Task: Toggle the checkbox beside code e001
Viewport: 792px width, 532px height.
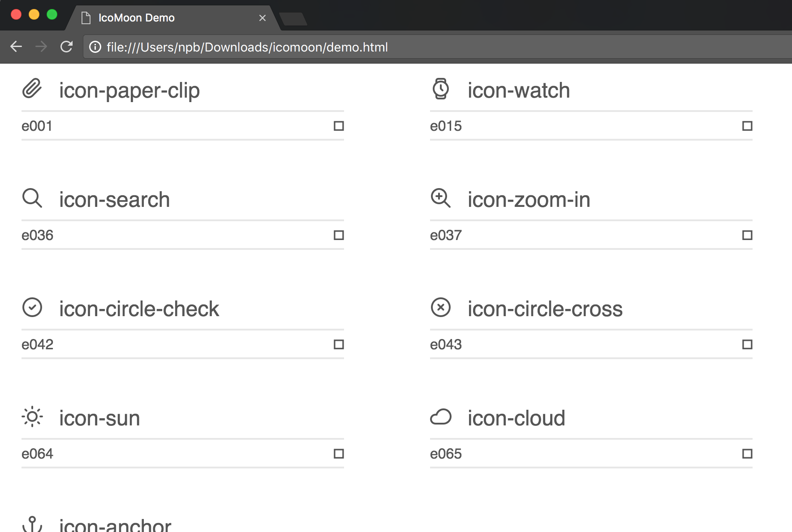Action: pos(338,126)
